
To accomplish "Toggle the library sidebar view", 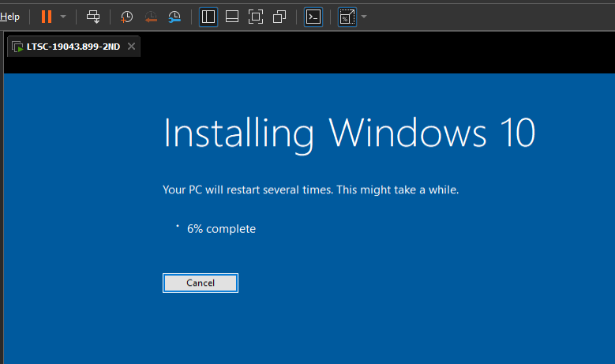I will 208,17.
